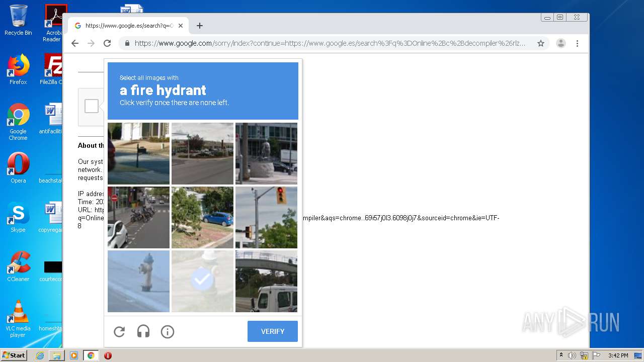Switch to audio challenge headphones icon

tap(143, 332)
